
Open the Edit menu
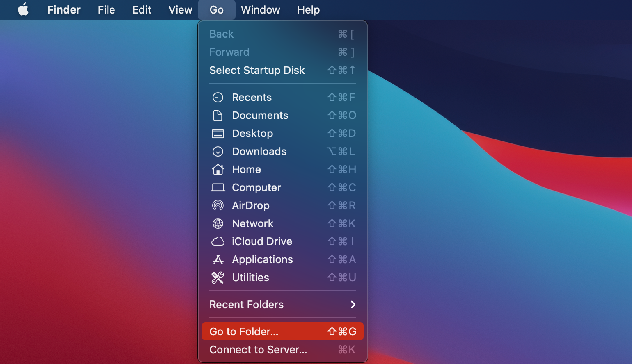142,10
